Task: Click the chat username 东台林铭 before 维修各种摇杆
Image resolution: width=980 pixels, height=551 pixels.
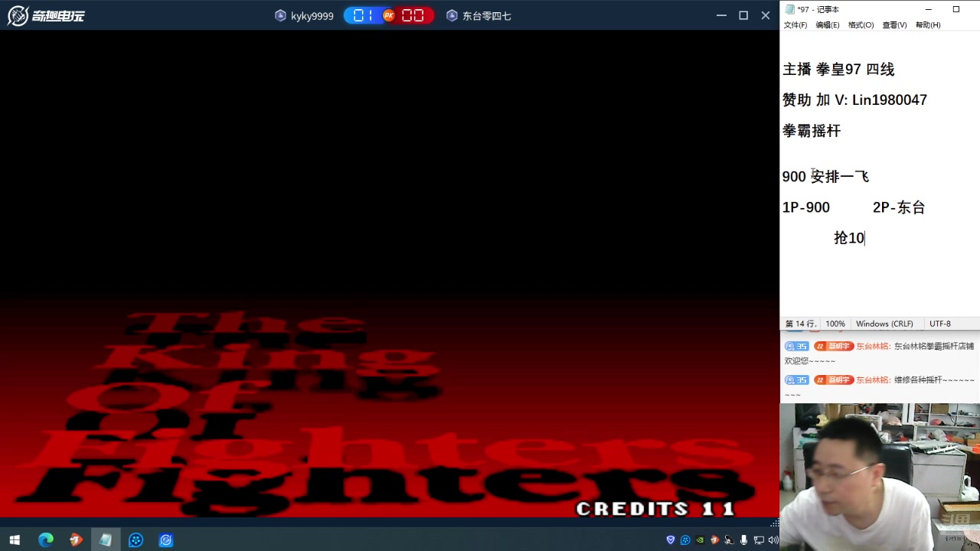Action: click(874, 380)
